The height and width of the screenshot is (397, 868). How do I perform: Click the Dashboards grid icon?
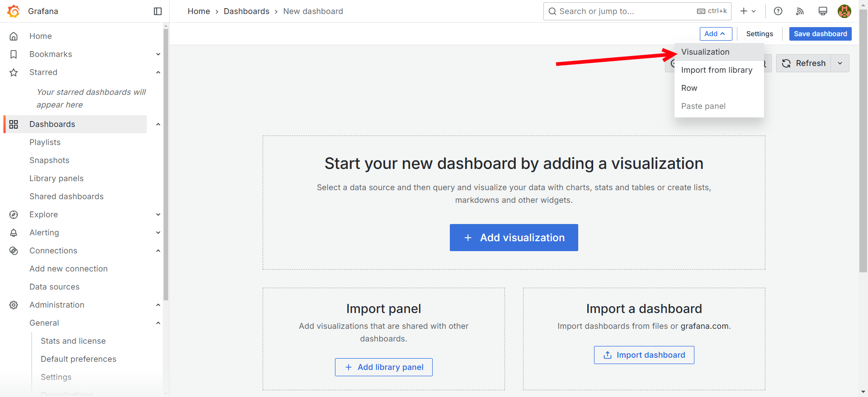pyautogui.click(x=14, y=124)
